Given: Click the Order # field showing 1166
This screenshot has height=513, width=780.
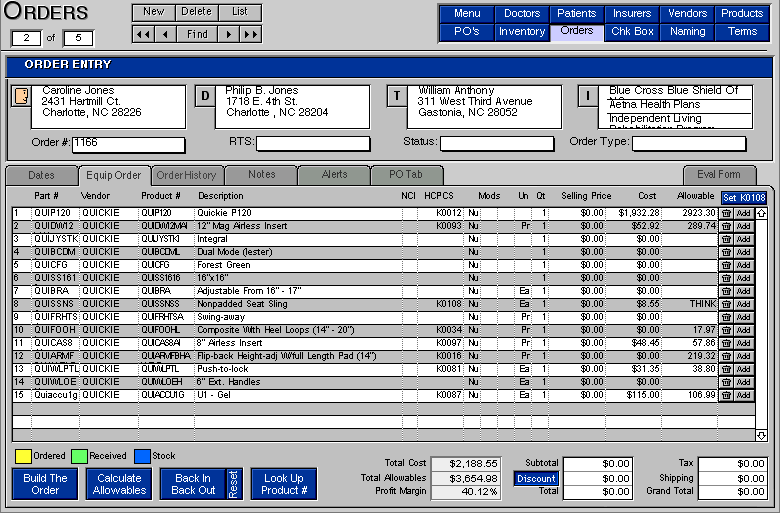Looking at the screenshot, I should click(129, 145).
